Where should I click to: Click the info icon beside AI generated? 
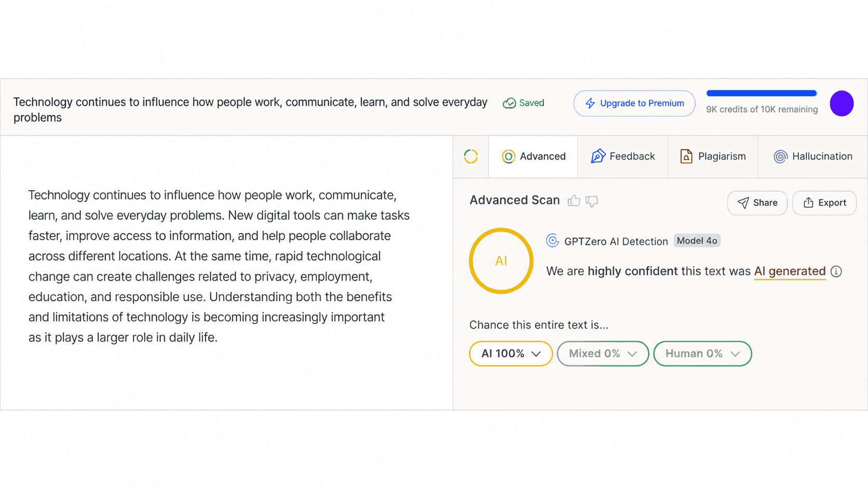pyautogui.click(x=836, y=271)
